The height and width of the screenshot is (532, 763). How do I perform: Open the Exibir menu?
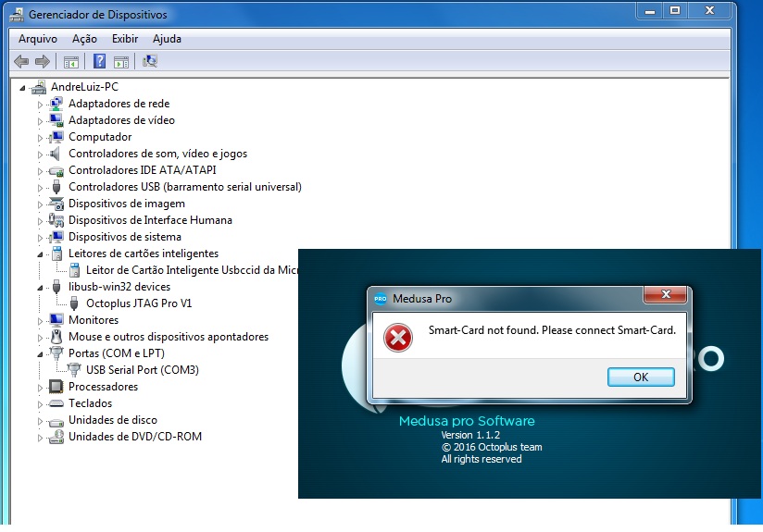click(125, 39)
